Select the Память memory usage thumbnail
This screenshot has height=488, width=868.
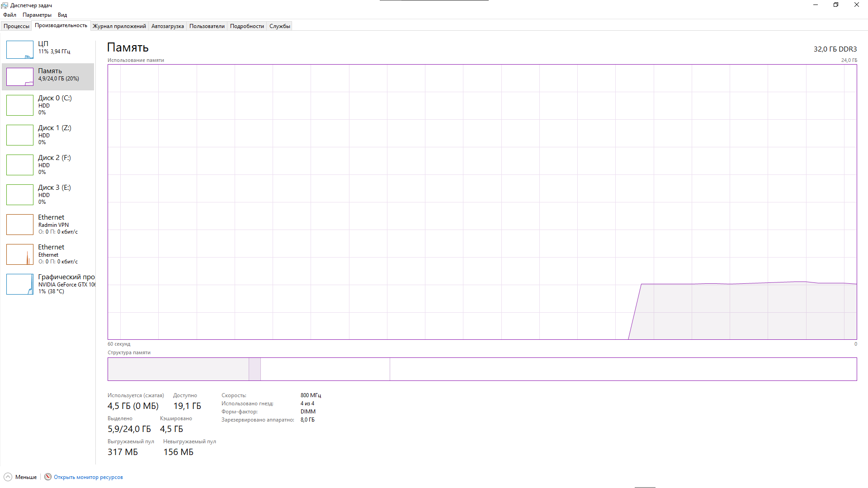point(20,77)
